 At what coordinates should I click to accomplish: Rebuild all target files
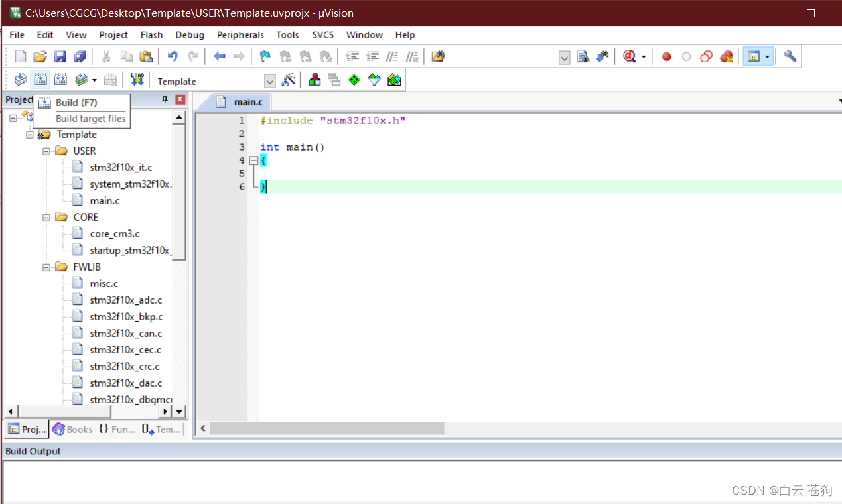pyautogui.click(x=60, y=80)
